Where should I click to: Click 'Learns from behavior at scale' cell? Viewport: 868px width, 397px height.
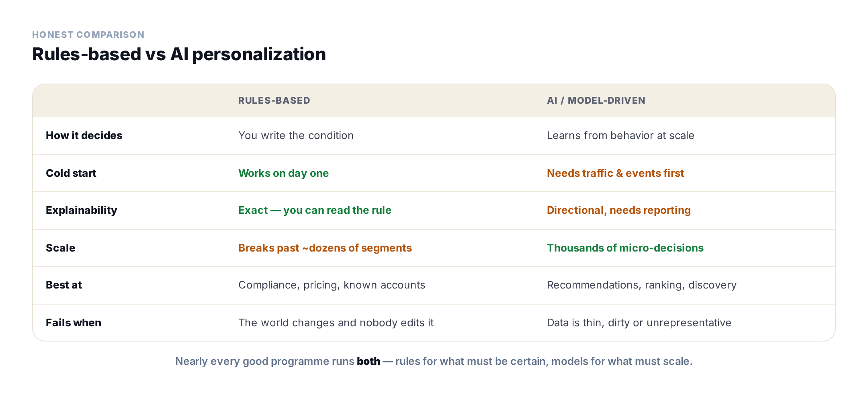tap(620, 135)
